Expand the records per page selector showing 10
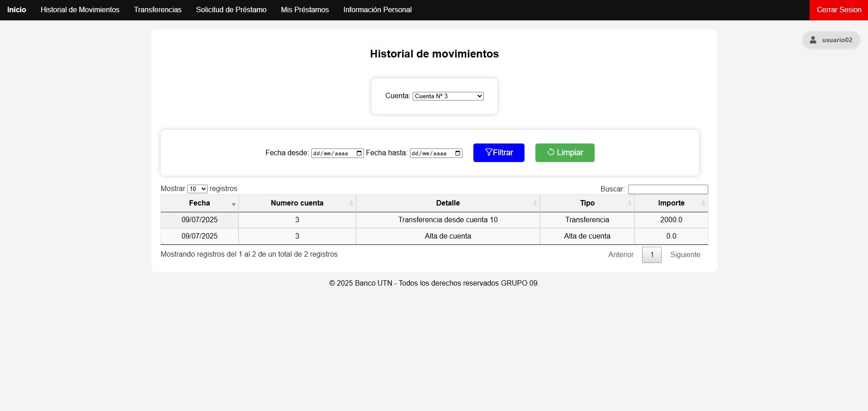Viewport: 868px width, 411px height. [x=197, y=189]
